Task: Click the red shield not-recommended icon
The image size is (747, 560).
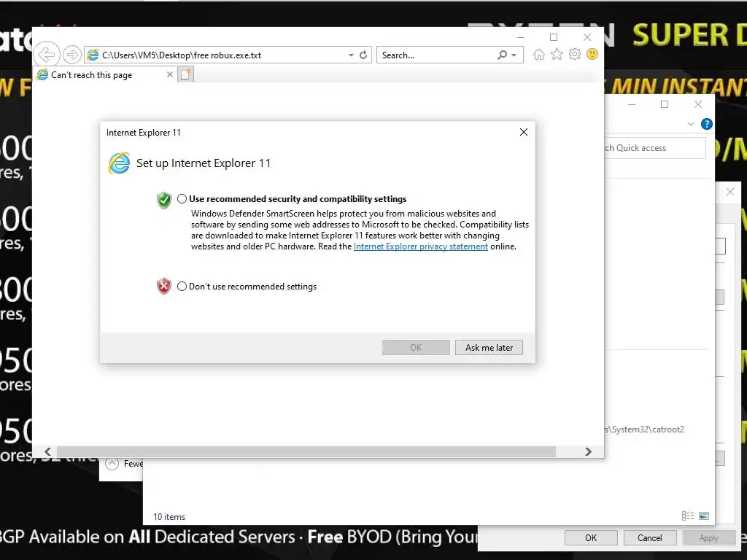Action: click(164, 286)
